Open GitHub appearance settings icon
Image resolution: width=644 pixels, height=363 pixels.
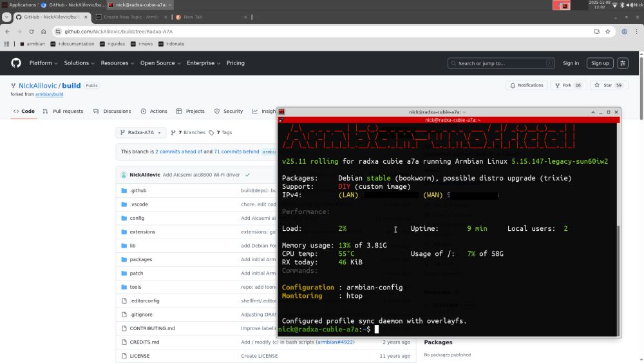click(x=623, y=63)
